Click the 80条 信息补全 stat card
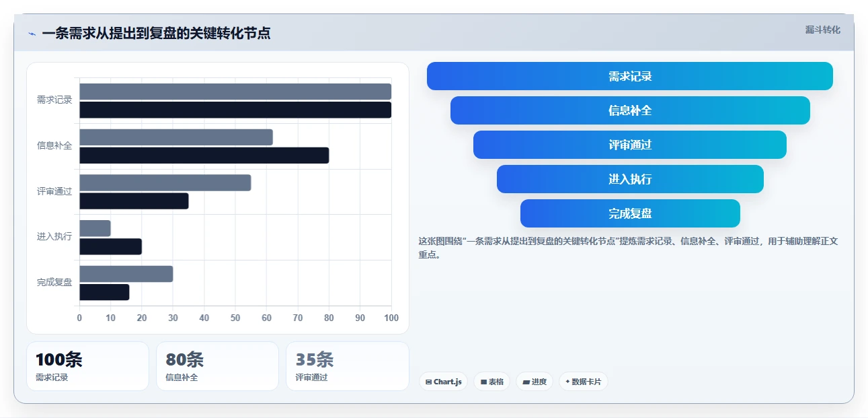The width and height of the screenshot is (868, 418). 217,366
